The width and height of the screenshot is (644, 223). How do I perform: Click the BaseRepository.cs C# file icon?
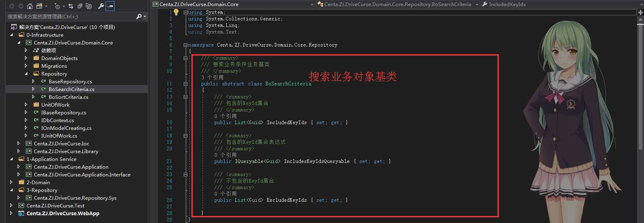coord(44,81)
